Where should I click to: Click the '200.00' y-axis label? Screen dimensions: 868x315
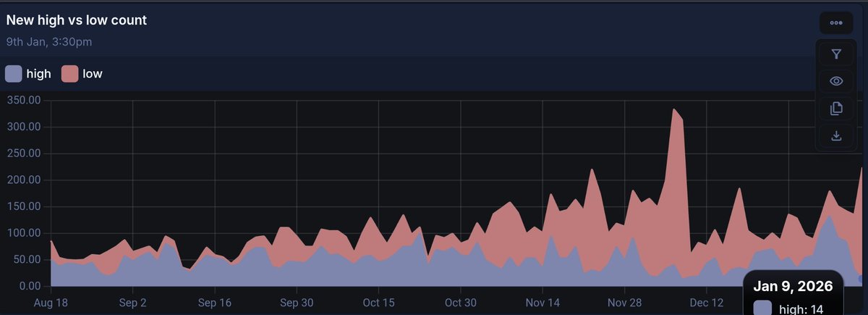tap(22, 180)
